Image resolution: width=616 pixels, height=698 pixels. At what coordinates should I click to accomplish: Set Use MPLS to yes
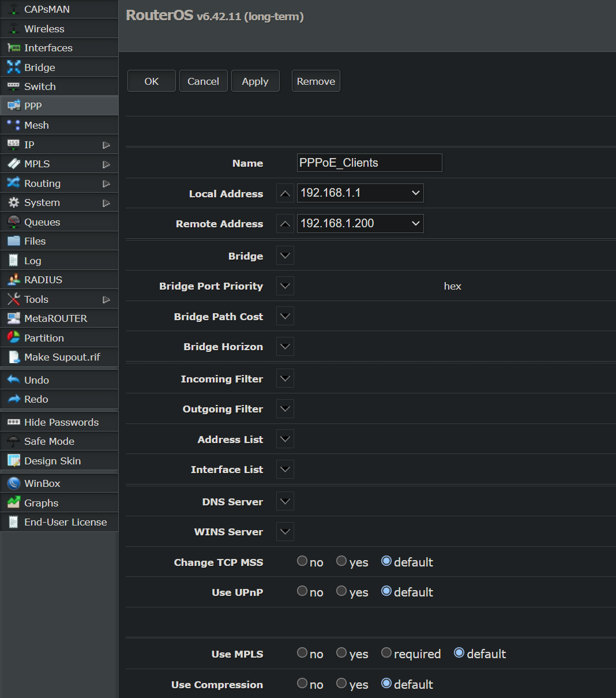pyautogui.click(x=341, y=652)
